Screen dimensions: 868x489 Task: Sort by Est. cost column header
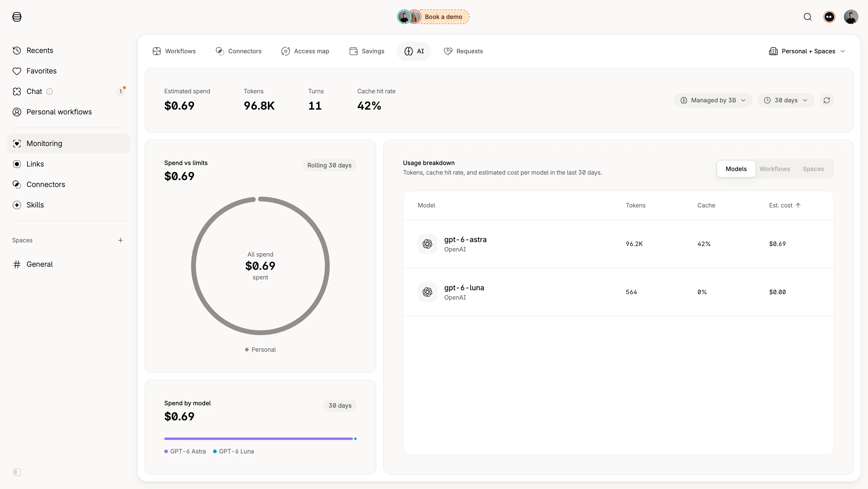(x=785, y=205)
